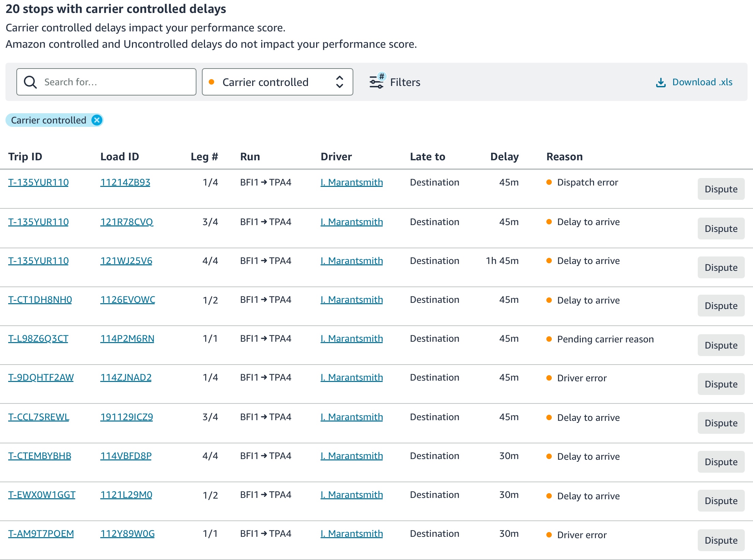Viewport: 753px width, 560px height.
Task: Click the dropdown up-down chevron arrows
Action: [x=339, y=82]
